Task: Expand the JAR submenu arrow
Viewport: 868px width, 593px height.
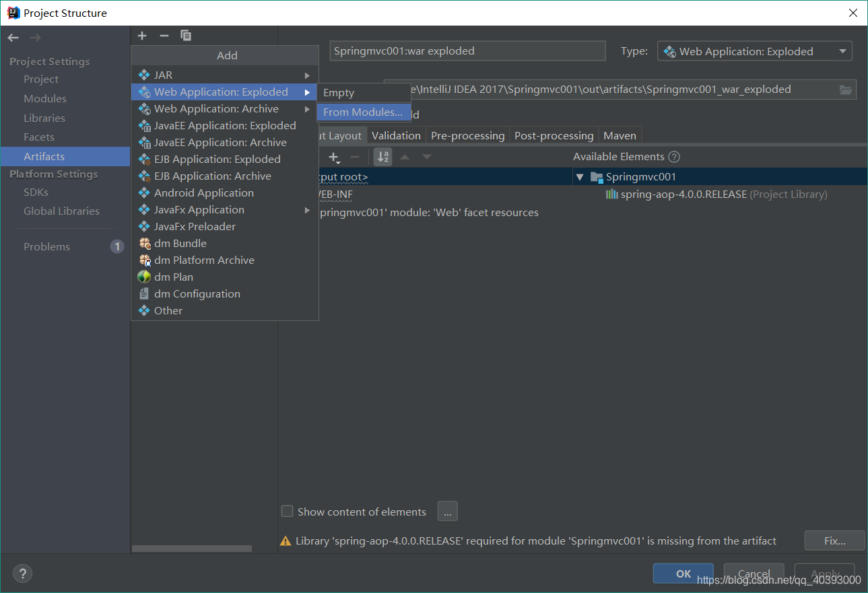Action: point(307,75)
